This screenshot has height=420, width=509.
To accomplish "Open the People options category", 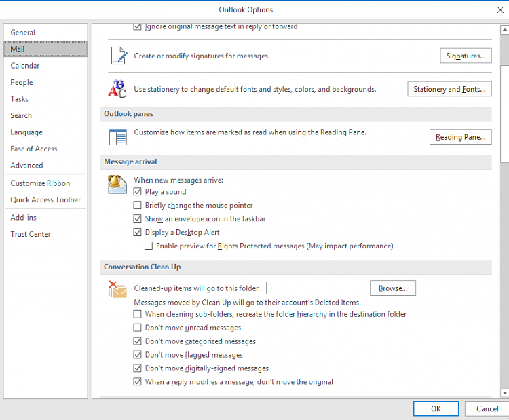I will point(45,83).
